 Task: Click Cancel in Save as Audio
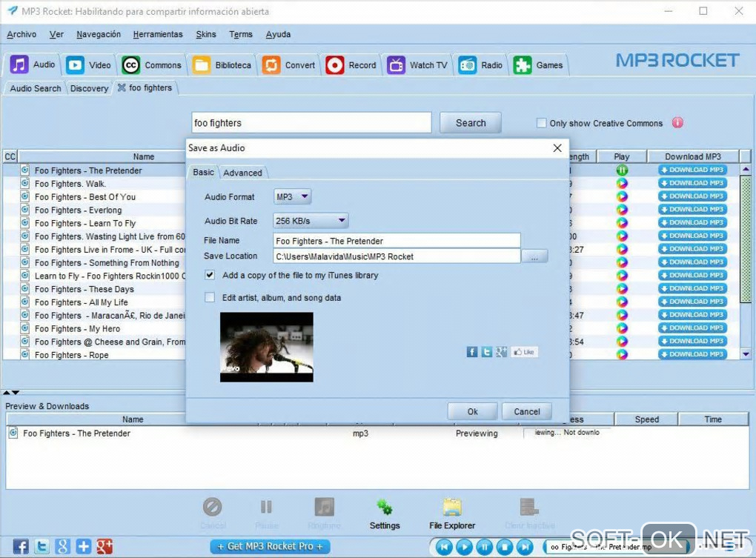click(x=526, y=411)
